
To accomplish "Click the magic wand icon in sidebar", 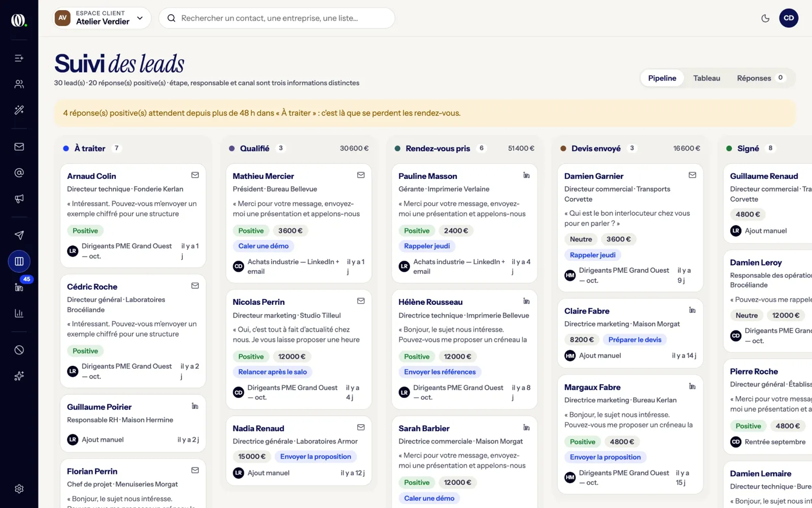I will pos(19,110).
